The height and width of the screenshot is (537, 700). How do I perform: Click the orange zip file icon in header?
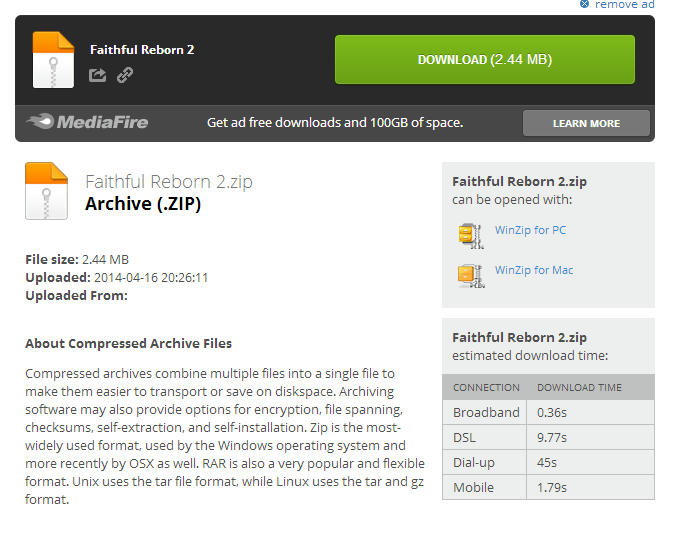(x=53, y=60)
